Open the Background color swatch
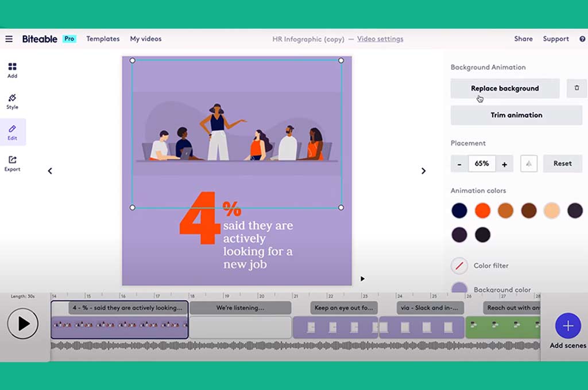588x390 pixels. [459, 288]
